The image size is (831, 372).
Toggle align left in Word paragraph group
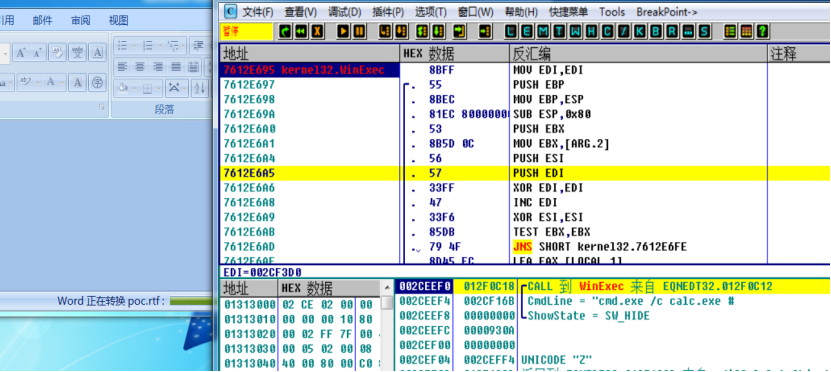pyautogui.click(x=123, y=67)
